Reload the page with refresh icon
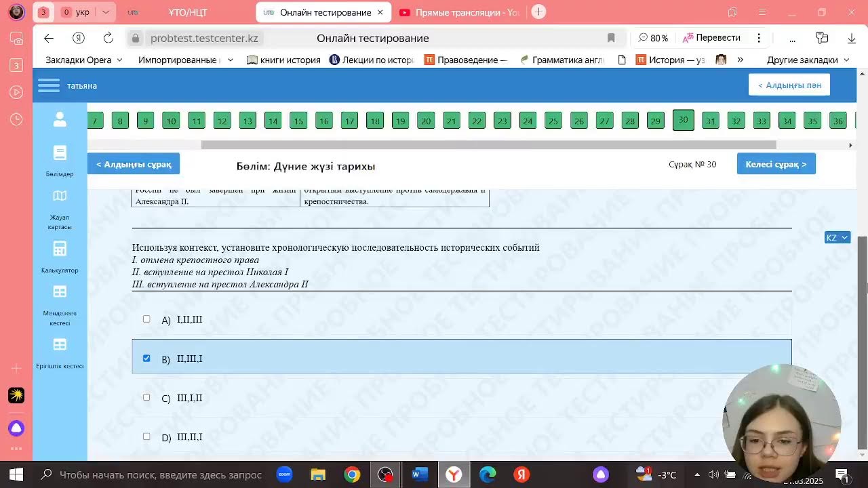This screenshot has width=868, height=488. tap(108, 38)
